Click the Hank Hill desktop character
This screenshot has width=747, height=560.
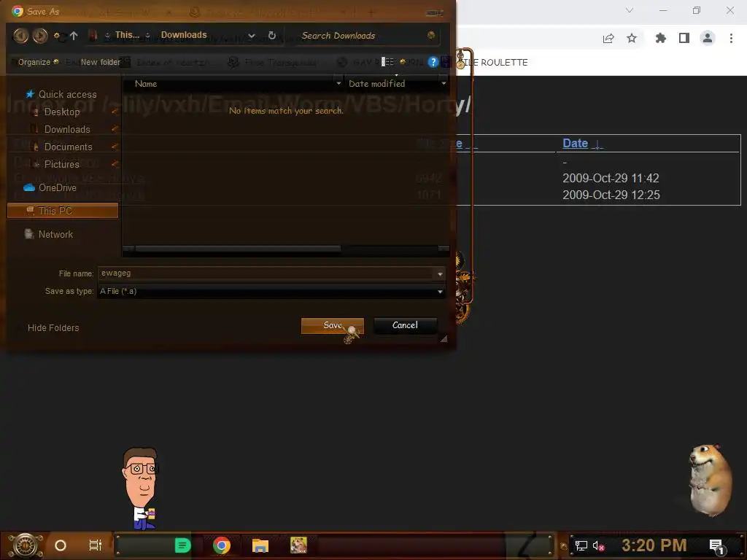[x=140, y=489]
